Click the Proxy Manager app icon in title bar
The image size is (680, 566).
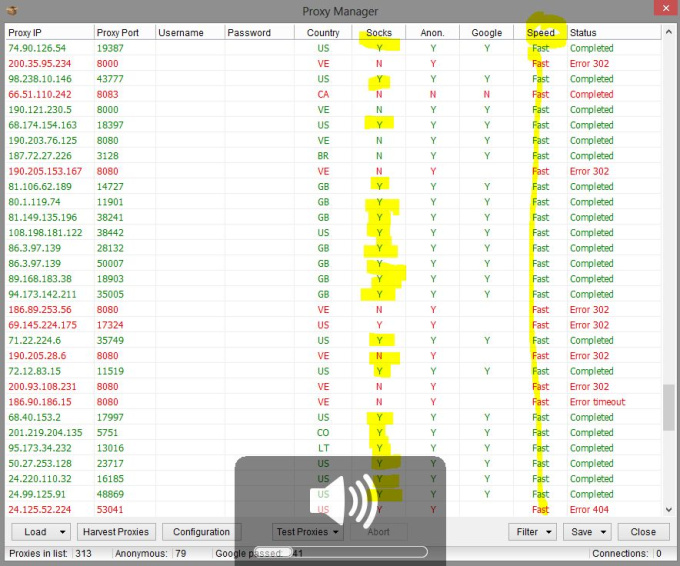(x=13, y=10)
